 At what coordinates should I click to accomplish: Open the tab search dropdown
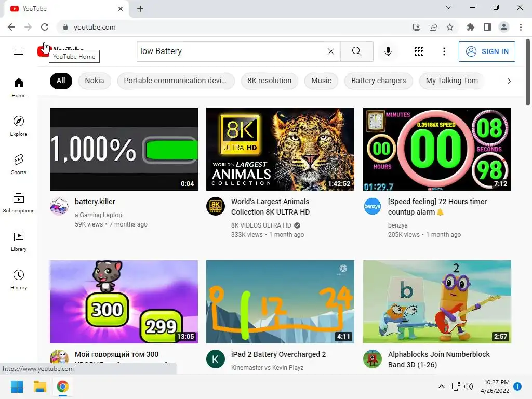click(x=448, y=7)
